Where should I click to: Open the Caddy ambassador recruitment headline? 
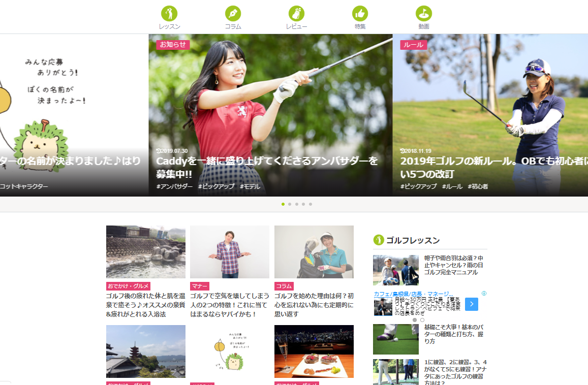click(267, 168)
